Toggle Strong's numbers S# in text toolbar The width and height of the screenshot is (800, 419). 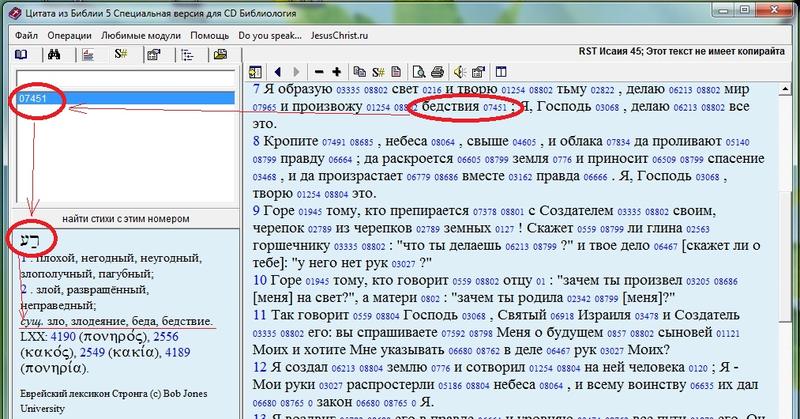[379, 71]
